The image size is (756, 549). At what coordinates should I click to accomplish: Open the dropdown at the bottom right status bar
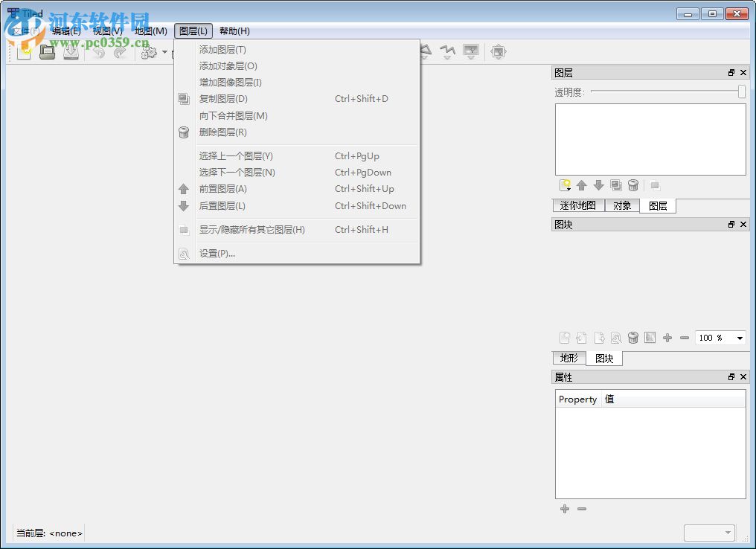tap(709, 532)
